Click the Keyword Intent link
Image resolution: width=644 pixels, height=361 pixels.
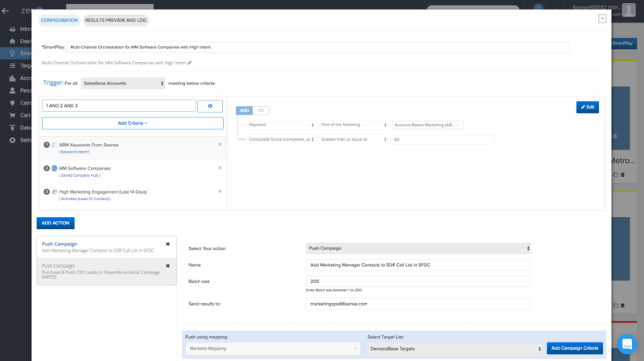coord(74,152)
